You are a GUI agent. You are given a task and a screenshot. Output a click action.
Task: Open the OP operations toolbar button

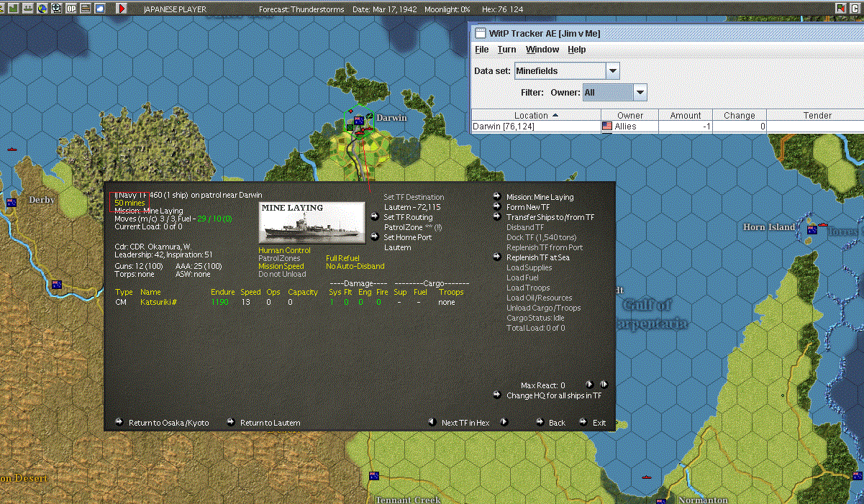(x=71, y=9)
